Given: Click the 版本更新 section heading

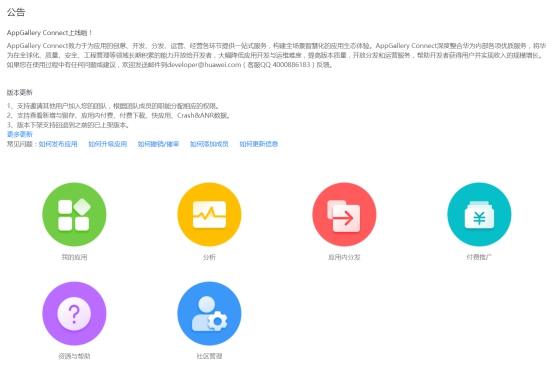Looking at the screenshot, I should coord(20,92).
